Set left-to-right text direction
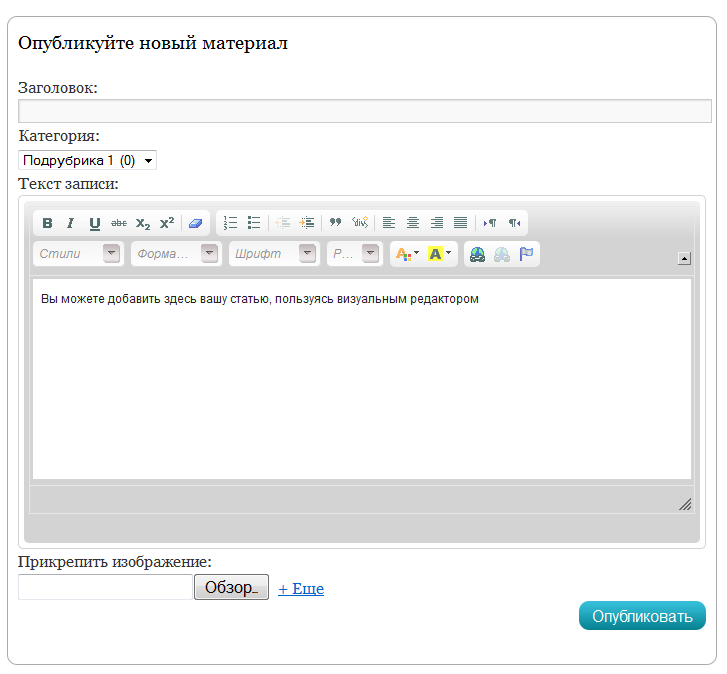727x674 pixels. (490, 223)
